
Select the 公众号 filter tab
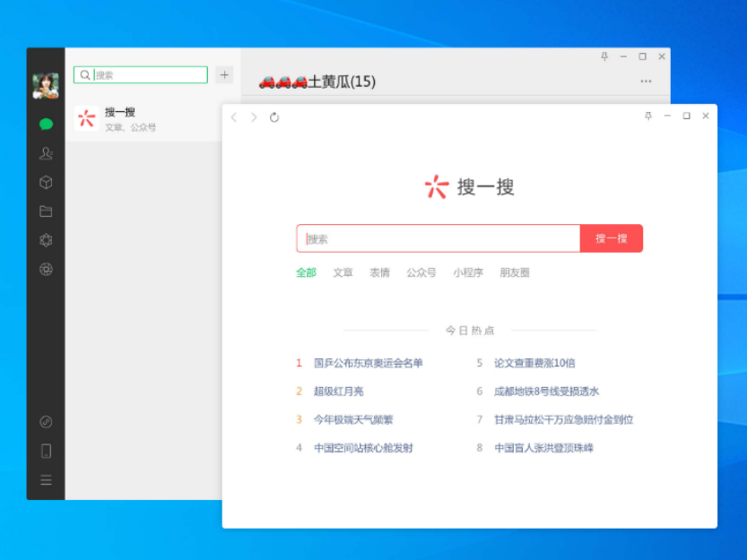(421, 272)
